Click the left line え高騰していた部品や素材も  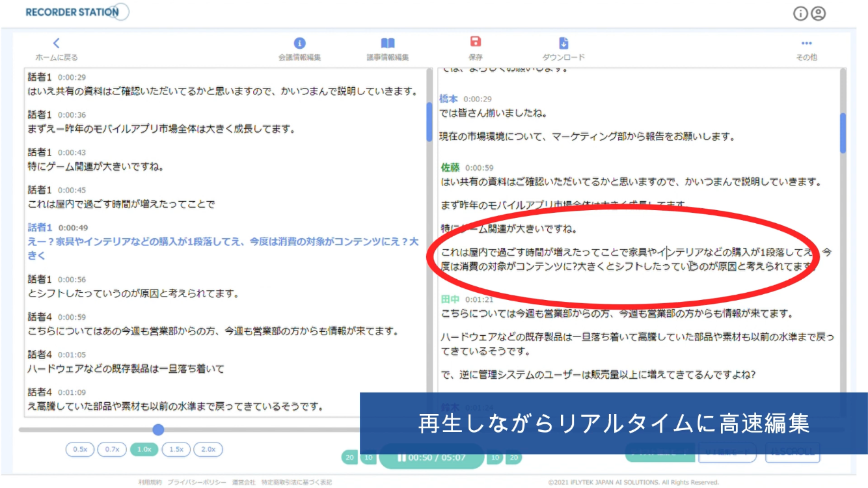(176, 407)
